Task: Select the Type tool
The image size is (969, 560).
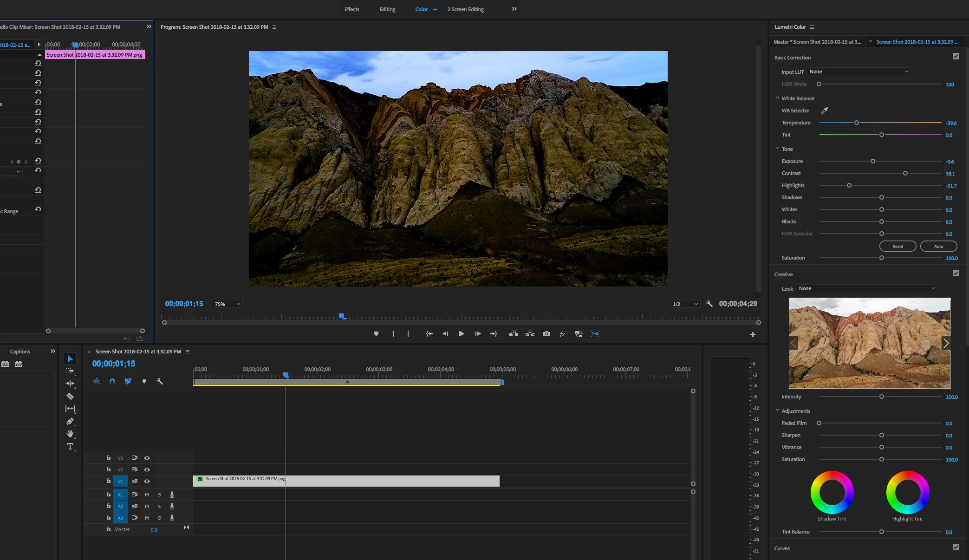Action: tap(70, 446)
